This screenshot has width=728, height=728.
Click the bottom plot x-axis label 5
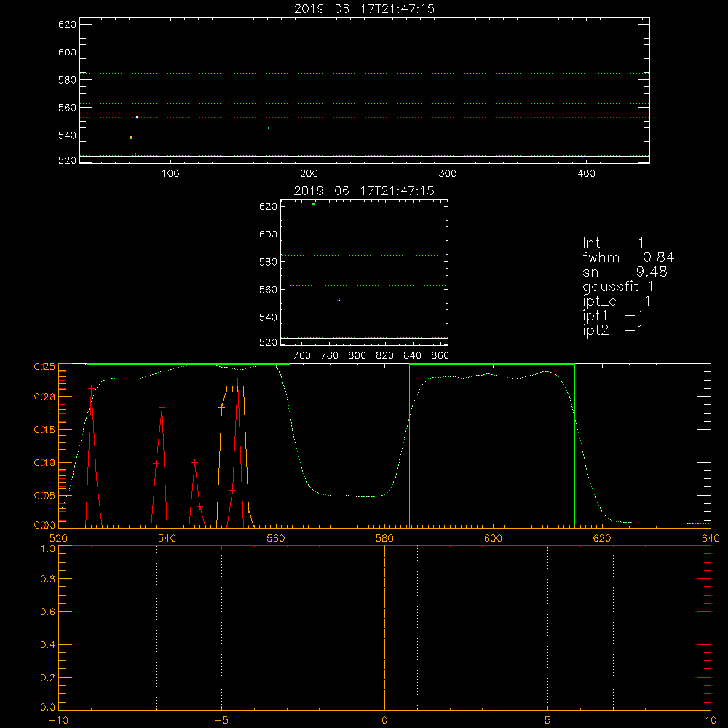pos(548,720)
